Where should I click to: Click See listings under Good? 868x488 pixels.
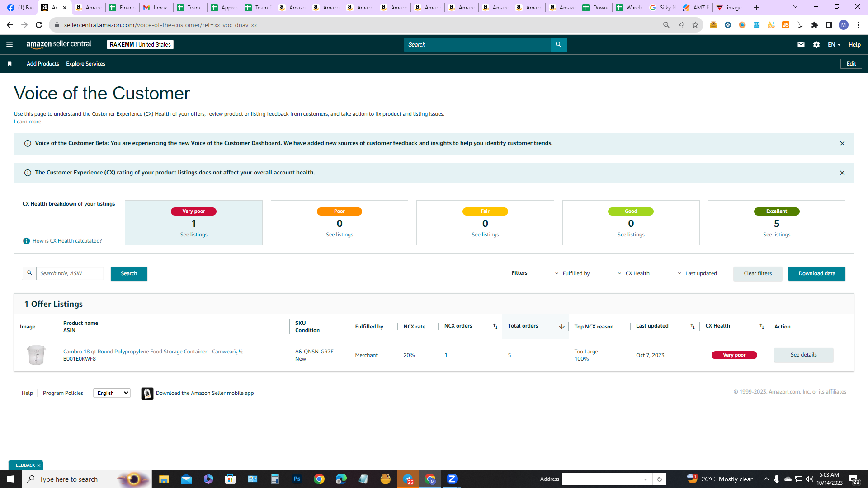tap(631, 235)
